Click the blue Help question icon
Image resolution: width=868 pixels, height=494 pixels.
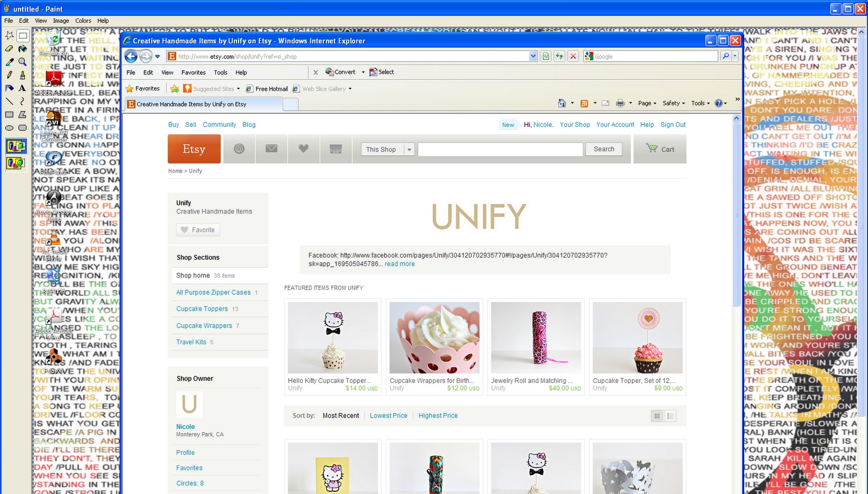pos(719,103)
